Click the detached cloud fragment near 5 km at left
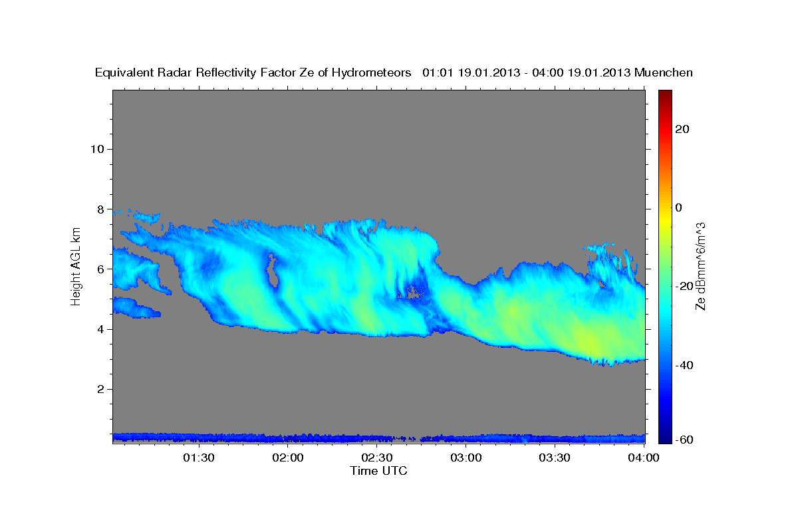Viewport: 798px width, 532px height. [135, 307]
